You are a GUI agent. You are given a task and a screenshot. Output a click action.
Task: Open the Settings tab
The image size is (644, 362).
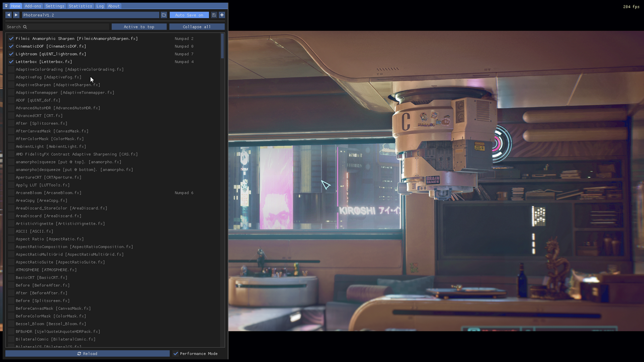tap(55, 6)
